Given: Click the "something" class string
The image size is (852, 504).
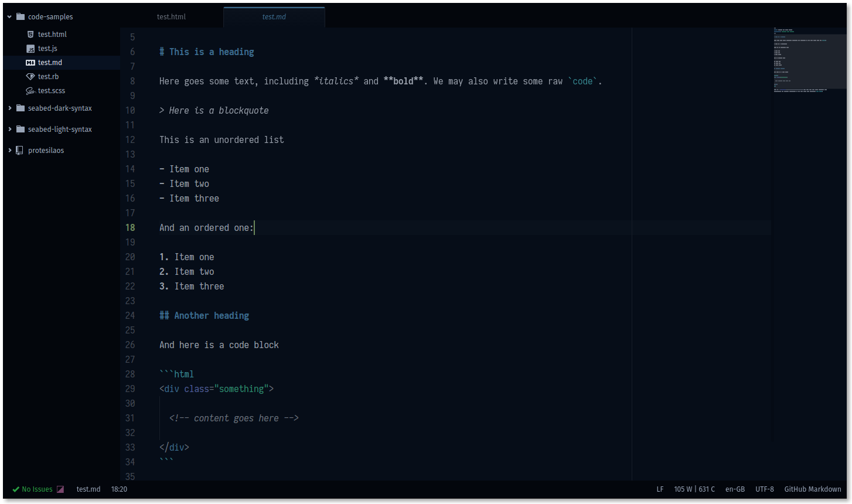Looking at the screenshot, I should point(241,389).
